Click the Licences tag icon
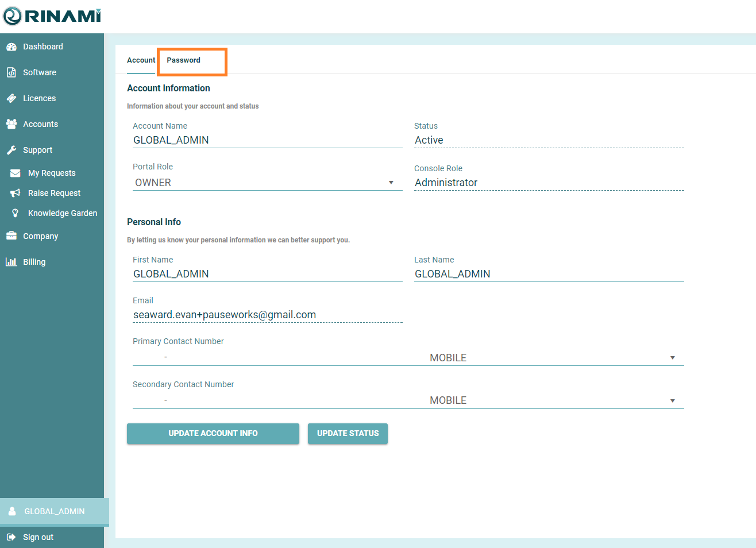 point(11,98)
